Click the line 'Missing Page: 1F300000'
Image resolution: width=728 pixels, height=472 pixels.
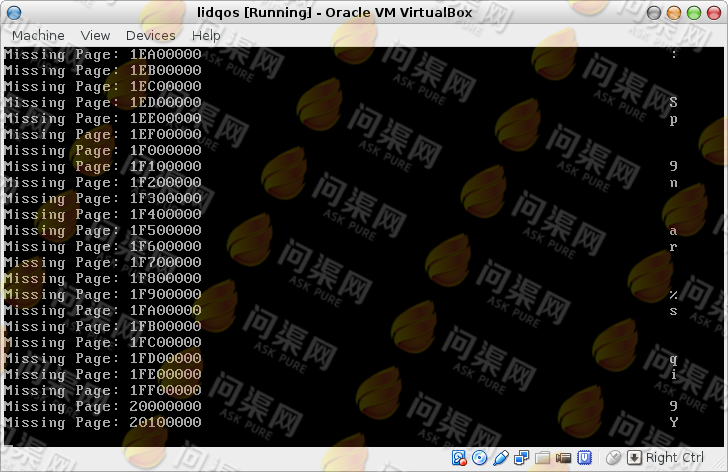click(x=103, y=198)
